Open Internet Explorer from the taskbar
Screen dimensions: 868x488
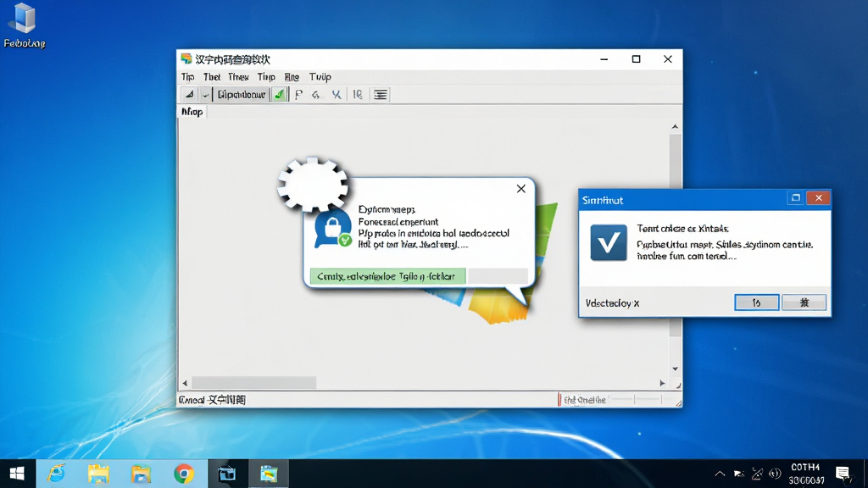pyautogui.click(x=57, y=474)
